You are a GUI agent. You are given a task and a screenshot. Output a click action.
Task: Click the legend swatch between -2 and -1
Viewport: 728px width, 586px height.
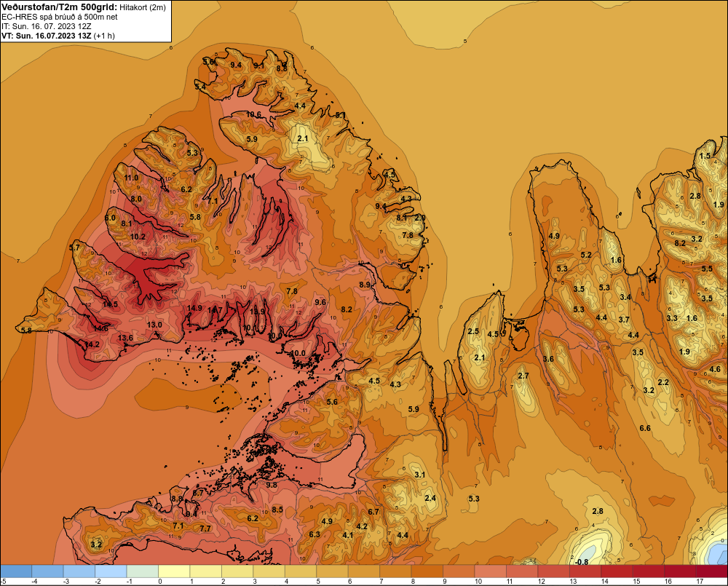click(111, 571)
